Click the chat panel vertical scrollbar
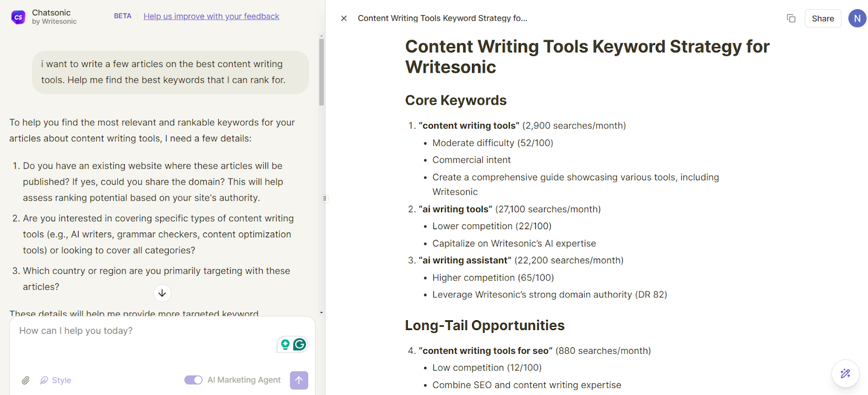The height and width of the screenshot is (395, 868). 322,71
